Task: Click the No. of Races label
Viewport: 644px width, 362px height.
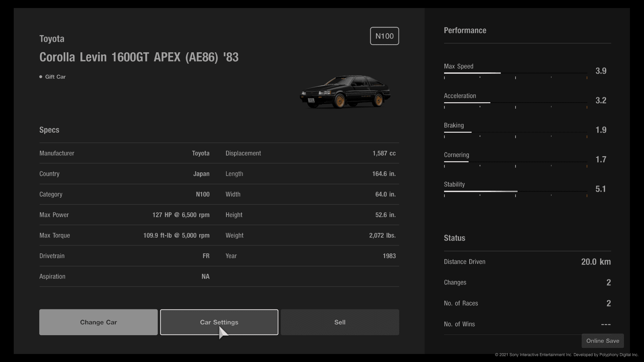Action: (461, 303)
